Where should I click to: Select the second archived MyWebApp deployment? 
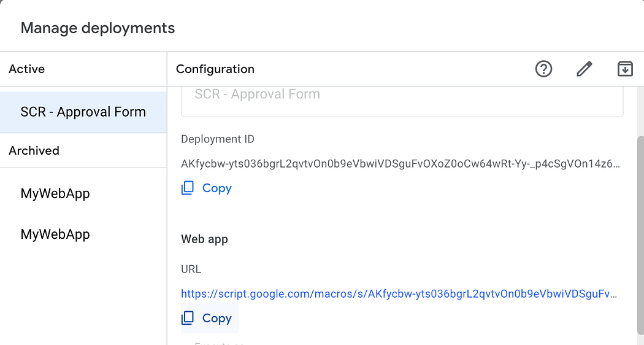point(55,234)
